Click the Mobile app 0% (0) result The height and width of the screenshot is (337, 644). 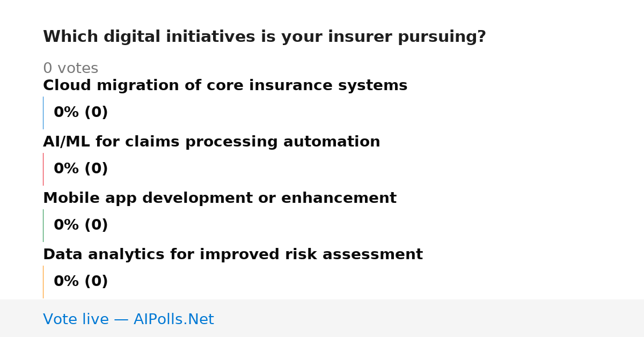[x=81, y=225]
